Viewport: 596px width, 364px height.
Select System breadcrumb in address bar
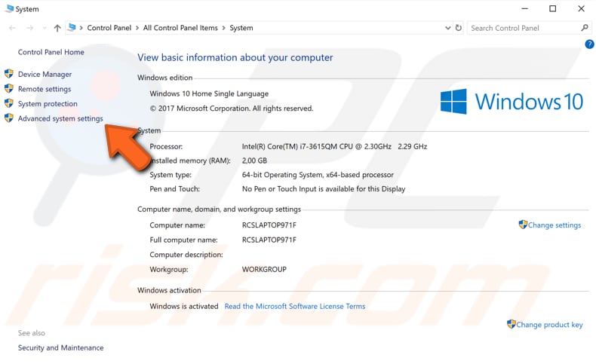click(241, 28)
